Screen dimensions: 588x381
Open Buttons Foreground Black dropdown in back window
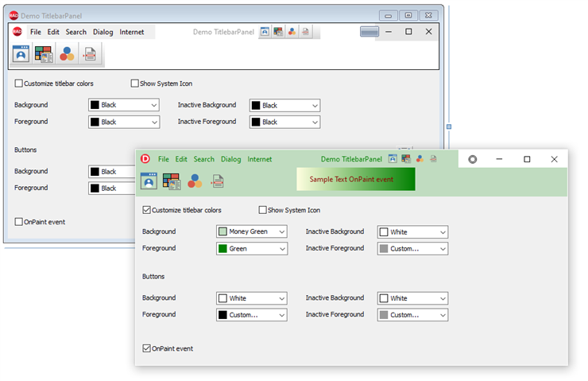point(112,188)
